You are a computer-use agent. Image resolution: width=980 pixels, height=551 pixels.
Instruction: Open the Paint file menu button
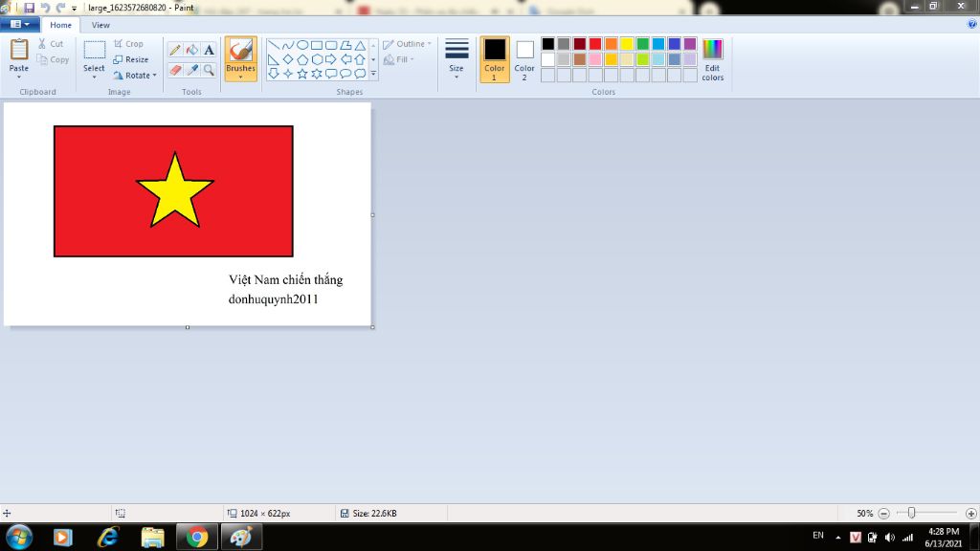20,24
